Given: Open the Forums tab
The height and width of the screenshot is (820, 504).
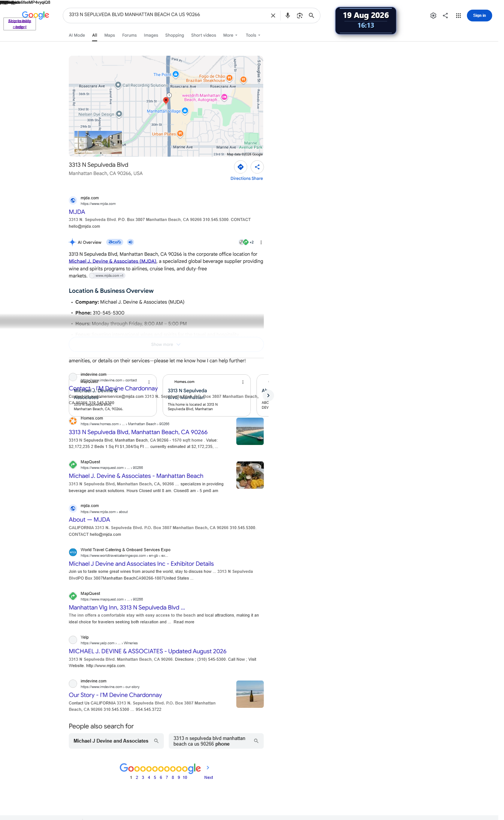Looking at the screenshot, I should (129, 35).
